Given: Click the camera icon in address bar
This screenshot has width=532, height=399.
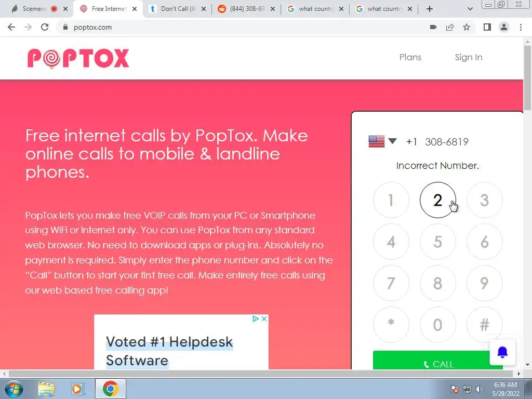Looking at the screenshot, I should pyautogui.click(x=433, y=27).
